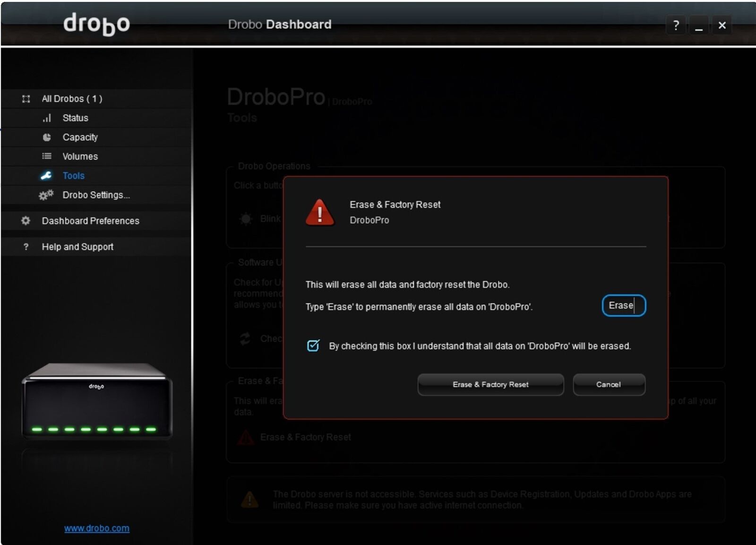Confirm with Erase & Factory Reset button
The height and width of the screenshot is (545, 756).
click(490, 385)
